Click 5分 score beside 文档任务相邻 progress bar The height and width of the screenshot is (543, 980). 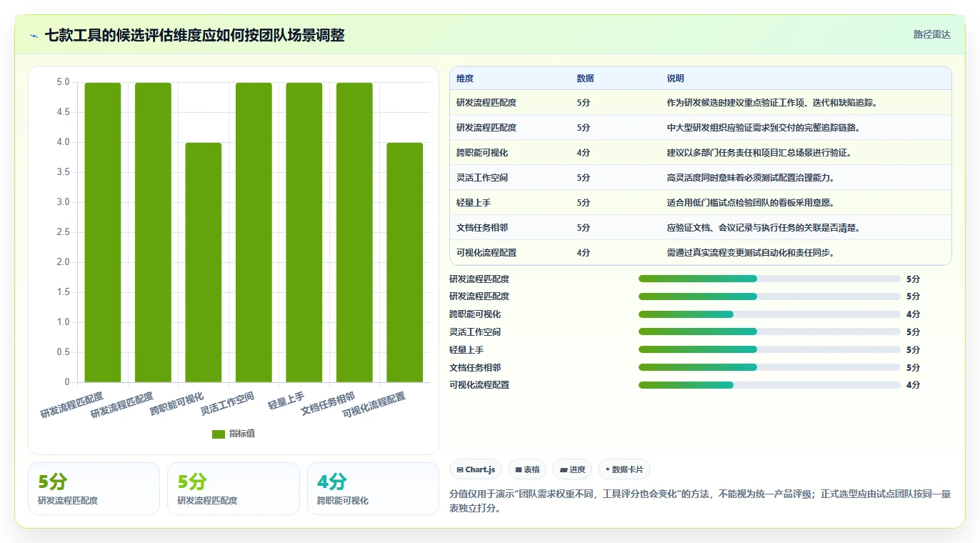913,367
